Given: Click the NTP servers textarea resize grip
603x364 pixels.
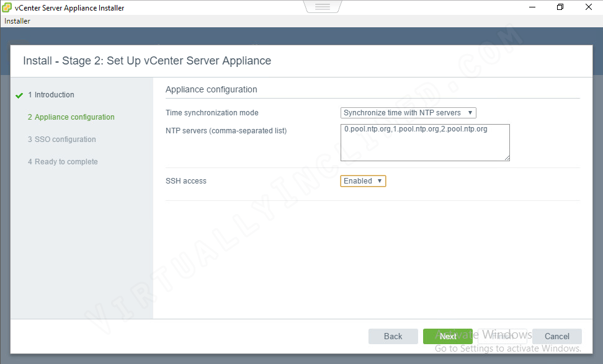Looking at the screenshot, I should click(507, 158).
